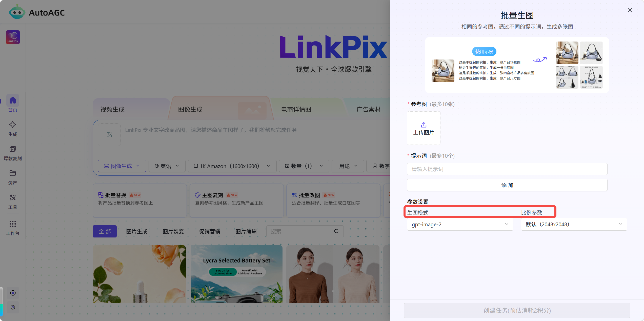Viewport: 644px width, 321px height.
Task: Open the gpt-image-2 生图模式 dropdown
Action: tap(460, 224)
